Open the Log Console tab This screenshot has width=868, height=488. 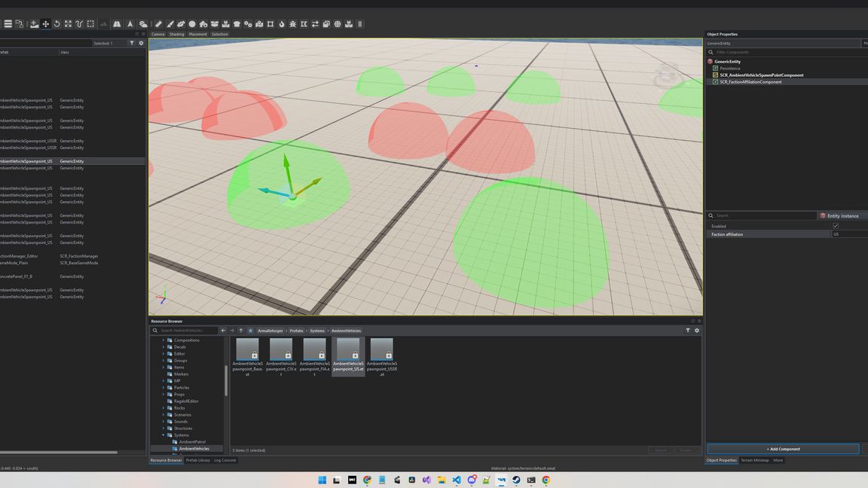[225, 460]
